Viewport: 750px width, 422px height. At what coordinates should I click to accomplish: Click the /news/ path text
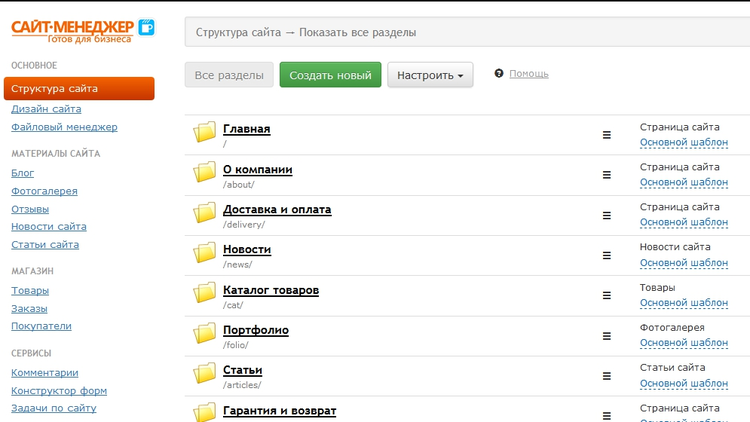click(x=237, y=265)
